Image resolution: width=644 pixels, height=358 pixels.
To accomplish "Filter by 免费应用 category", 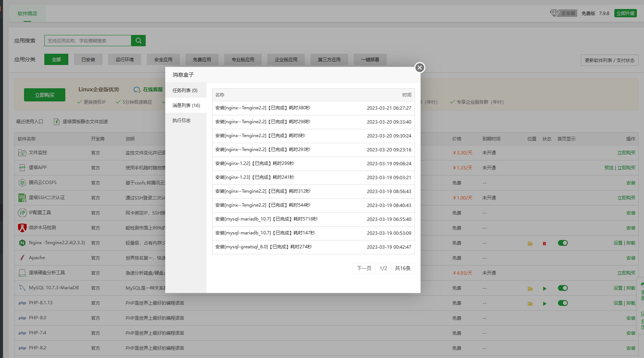I will click(x=202, y=59).
